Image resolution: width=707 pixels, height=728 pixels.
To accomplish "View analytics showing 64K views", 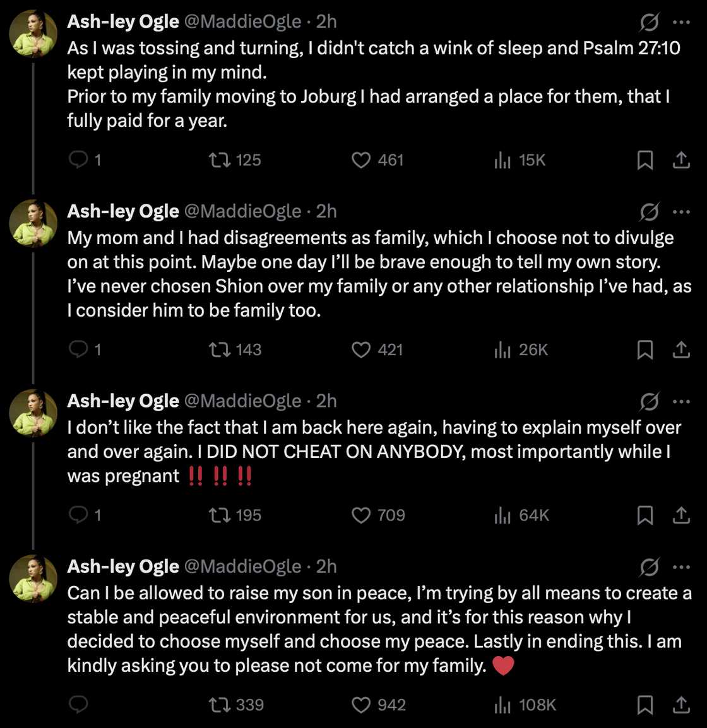I will 503,515.
